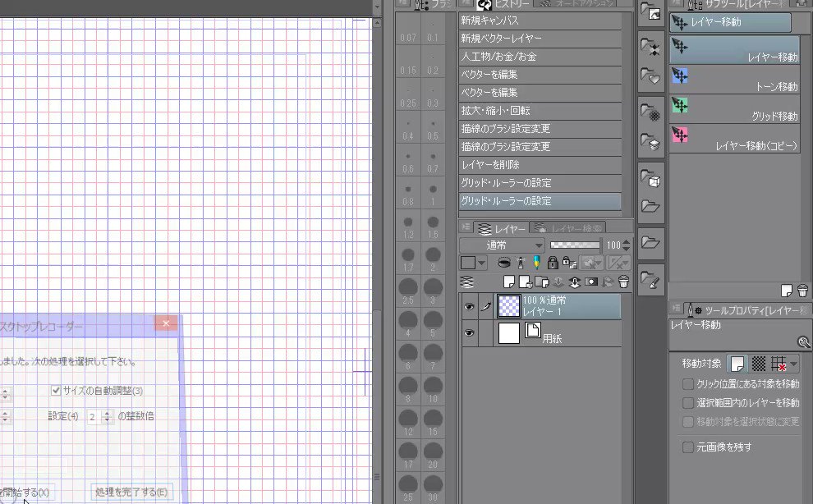Uncheck サイズの自動調整(3) in the recorder dialog

pos(56,391)
